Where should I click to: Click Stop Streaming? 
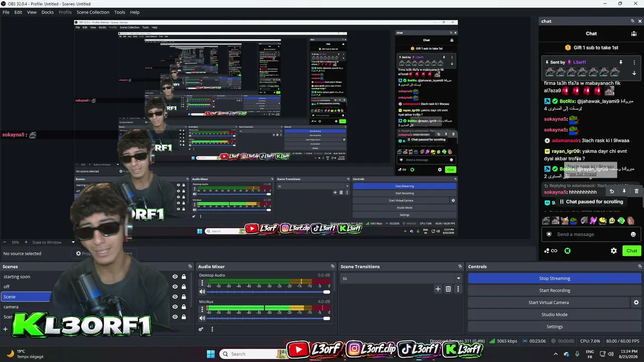pos(554,278)
